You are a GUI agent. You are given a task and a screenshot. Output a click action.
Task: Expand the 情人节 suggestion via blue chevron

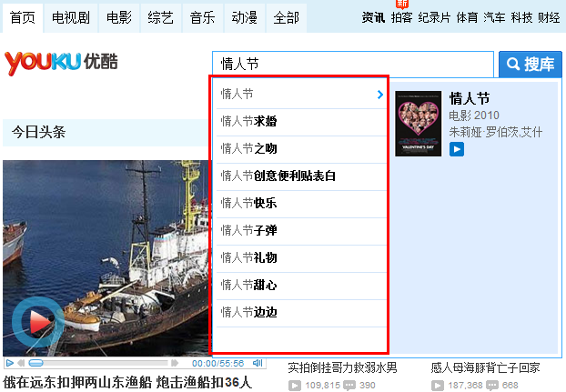point(379,95)
